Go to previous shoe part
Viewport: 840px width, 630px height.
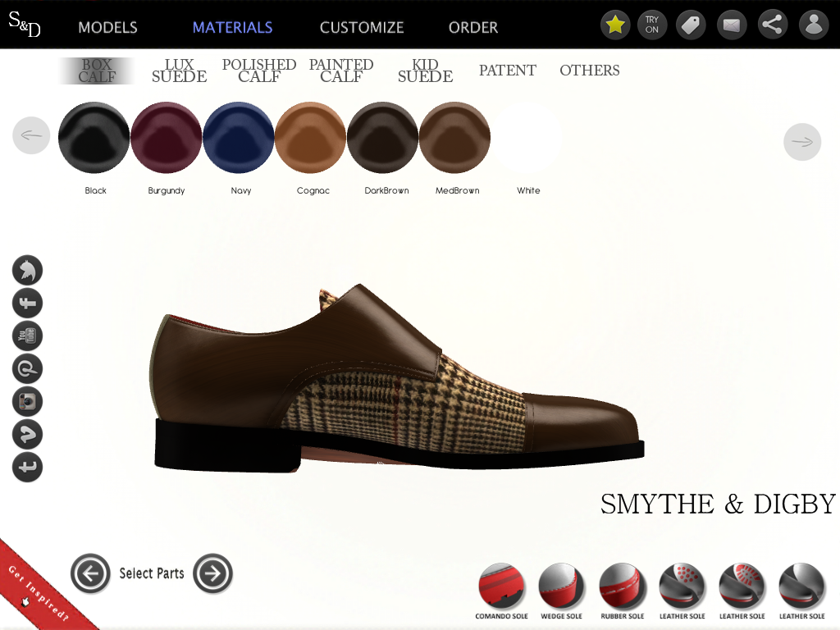coord(90,573)
